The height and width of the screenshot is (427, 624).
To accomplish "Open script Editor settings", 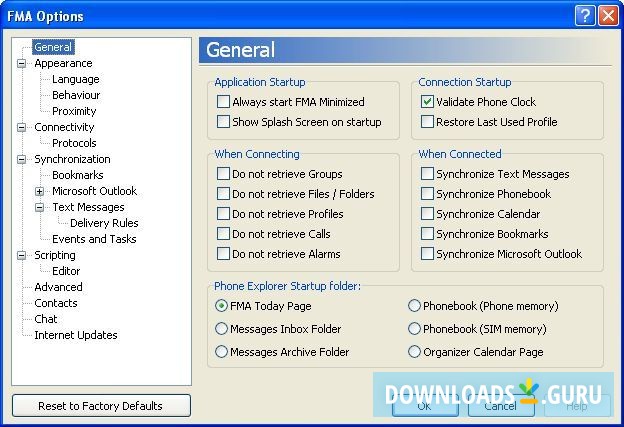I will 66,271.
